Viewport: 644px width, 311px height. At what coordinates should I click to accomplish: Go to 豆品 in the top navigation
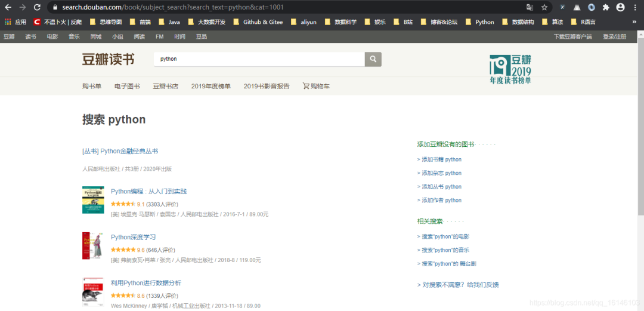202,36
